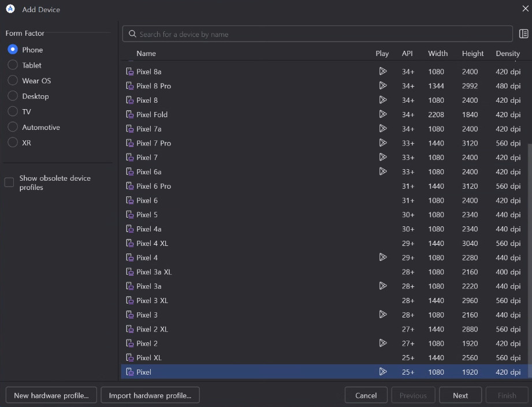Click the device icon beside Pixel 5
Image resolution: width=532 pixels, height=407 pixels.
pyautogui.click(x=129, y=214)
